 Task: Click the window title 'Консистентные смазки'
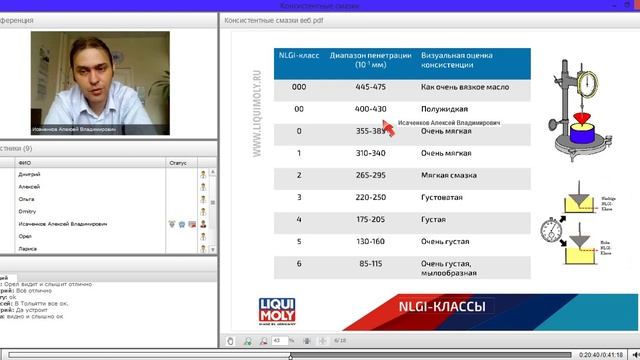tap(320, 6)
